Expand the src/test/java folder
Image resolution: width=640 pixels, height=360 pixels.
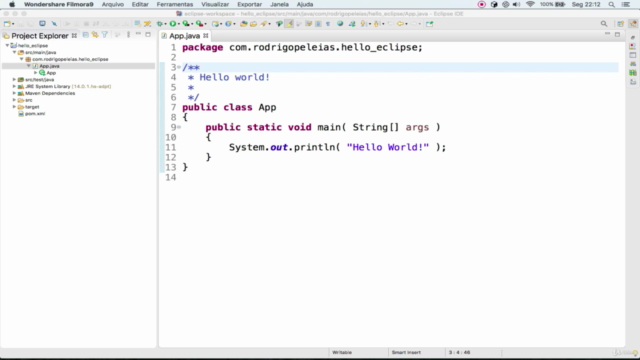(x=14, y=80)
